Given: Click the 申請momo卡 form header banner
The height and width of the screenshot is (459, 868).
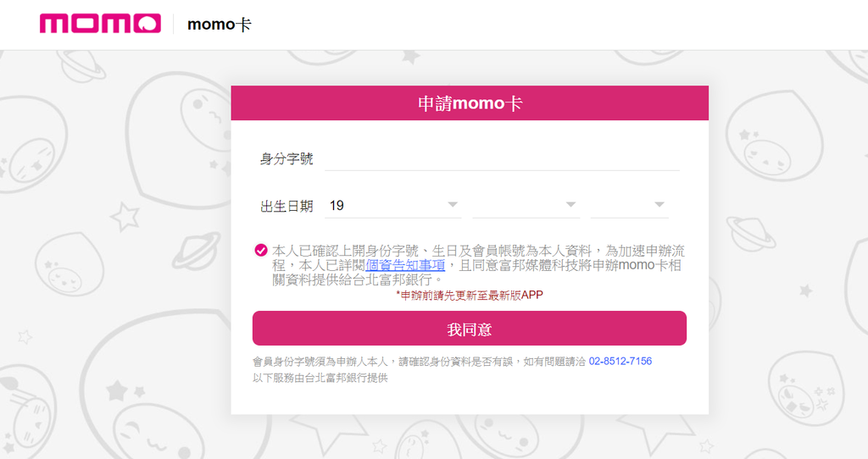Looking at the screenshot, I should (470, 102).
